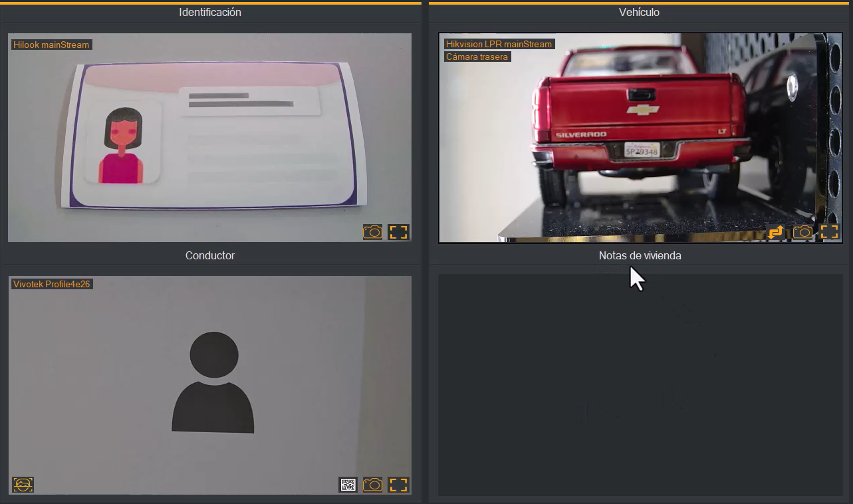Switch vehicle camera with the swap arrows icon

pyautogui.click(x=776, y=232)
